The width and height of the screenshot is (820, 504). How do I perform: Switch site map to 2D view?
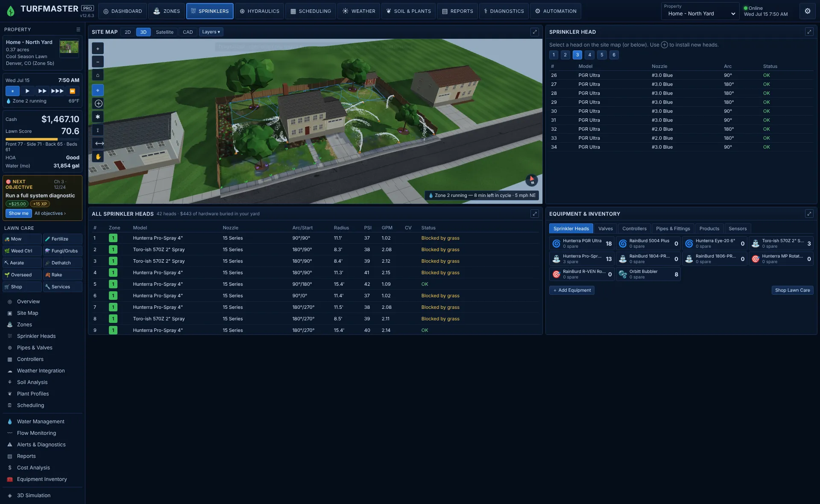(128, 32)
